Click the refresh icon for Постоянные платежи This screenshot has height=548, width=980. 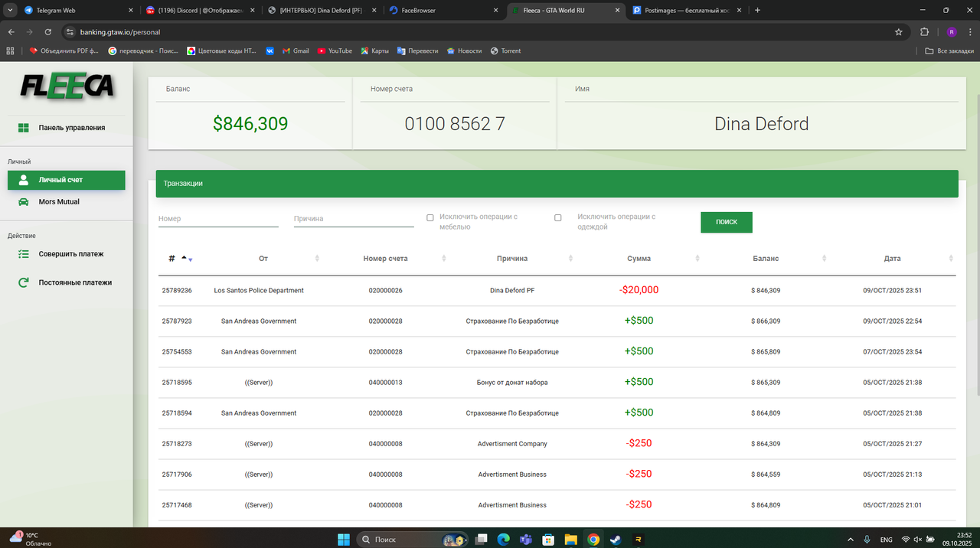click(24, 282)
